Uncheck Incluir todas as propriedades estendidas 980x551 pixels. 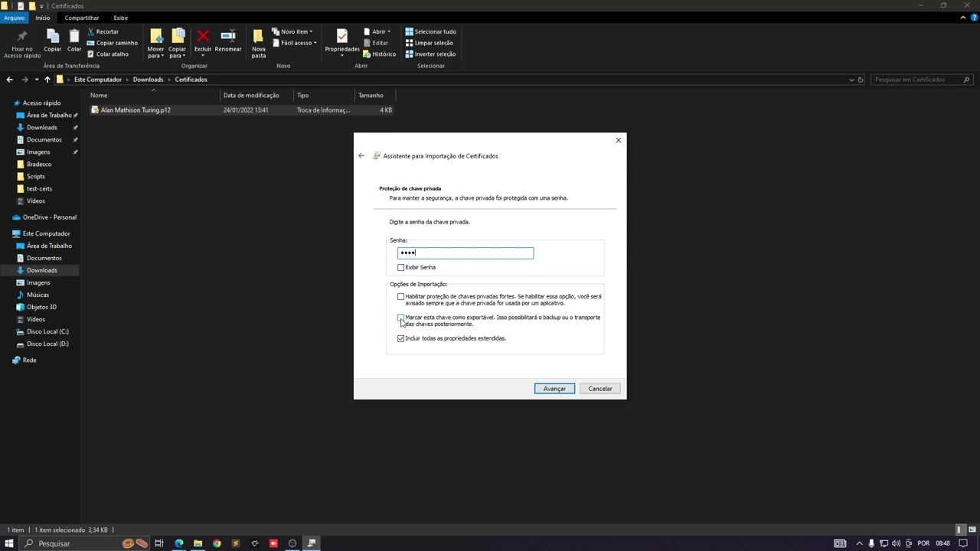coord(401,338)
